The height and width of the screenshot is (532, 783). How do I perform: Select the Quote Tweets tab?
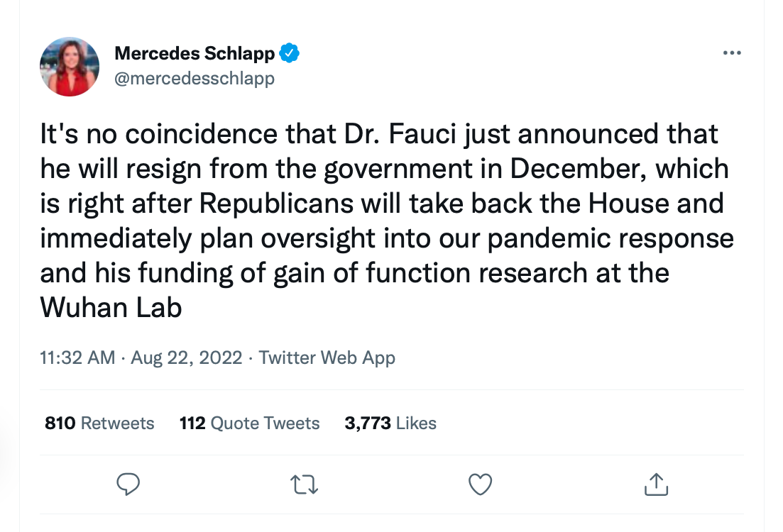pos(249,423)
